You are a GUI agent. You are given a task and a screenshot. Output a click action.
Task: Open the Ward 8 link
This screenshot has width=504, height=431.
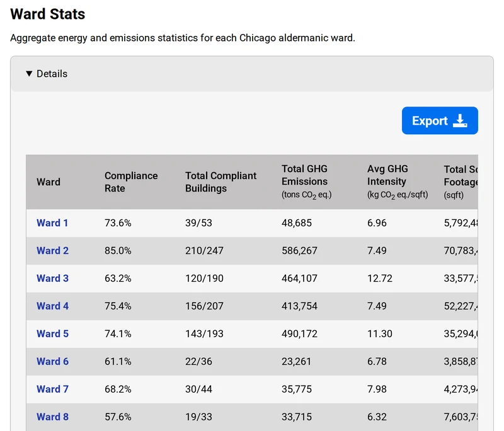(52, 417)
